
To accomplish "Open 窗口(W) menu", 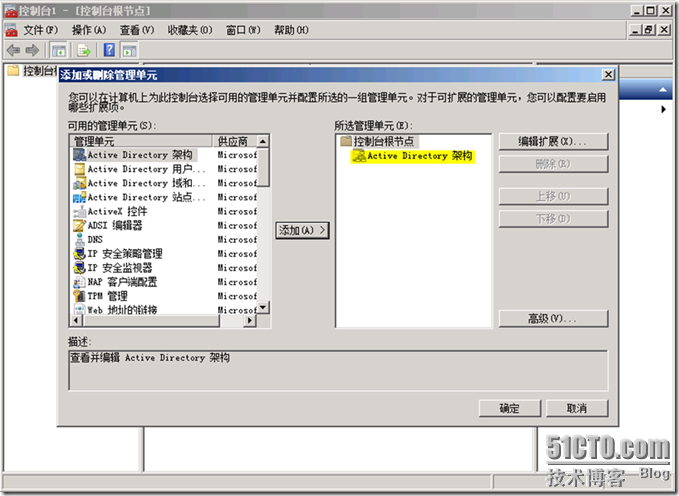I will [243, 30].
